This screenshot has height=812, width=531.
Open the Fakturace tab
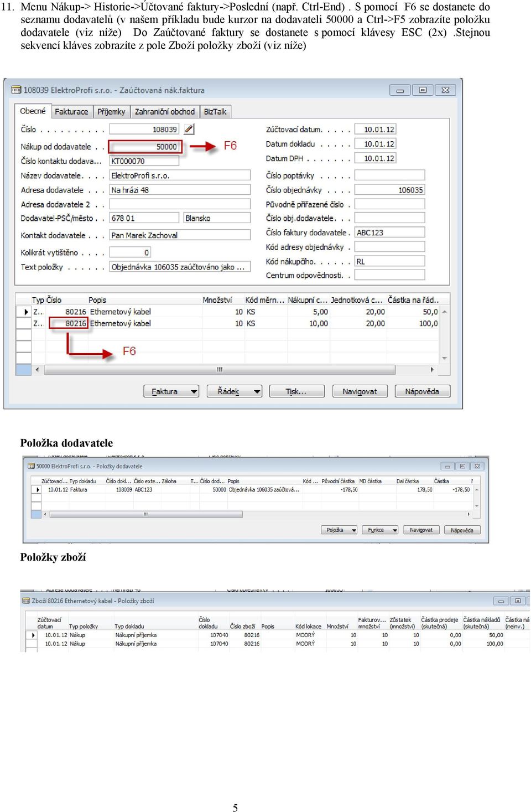pyautogui.click(x=71, y=112)
